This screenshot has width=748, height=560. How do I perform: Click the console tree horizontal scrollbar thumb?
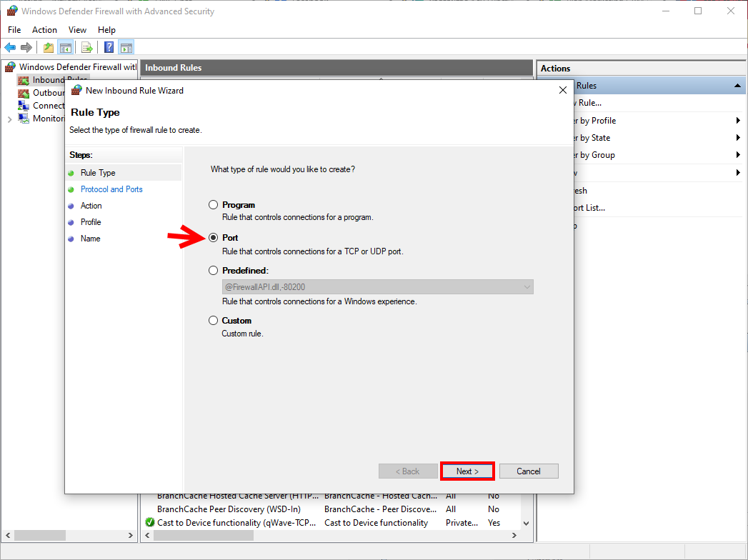[39, 535]
